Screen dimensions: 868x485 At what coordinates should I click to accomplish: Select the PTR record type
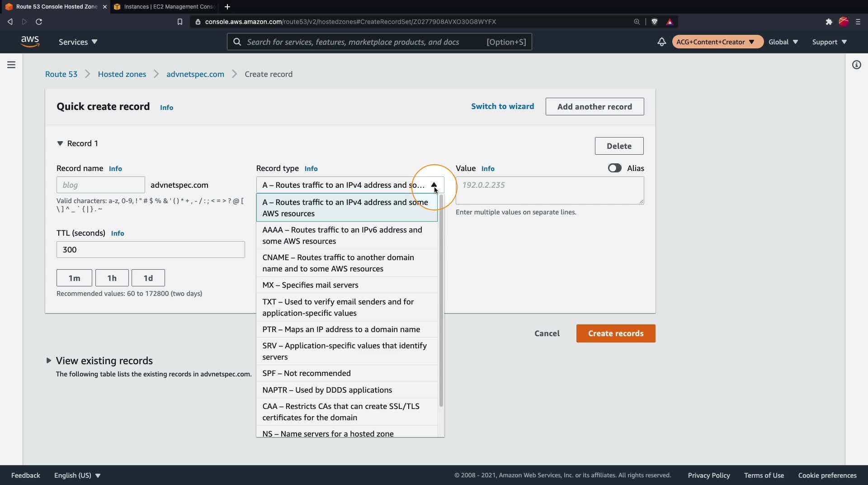pos(347,329)
